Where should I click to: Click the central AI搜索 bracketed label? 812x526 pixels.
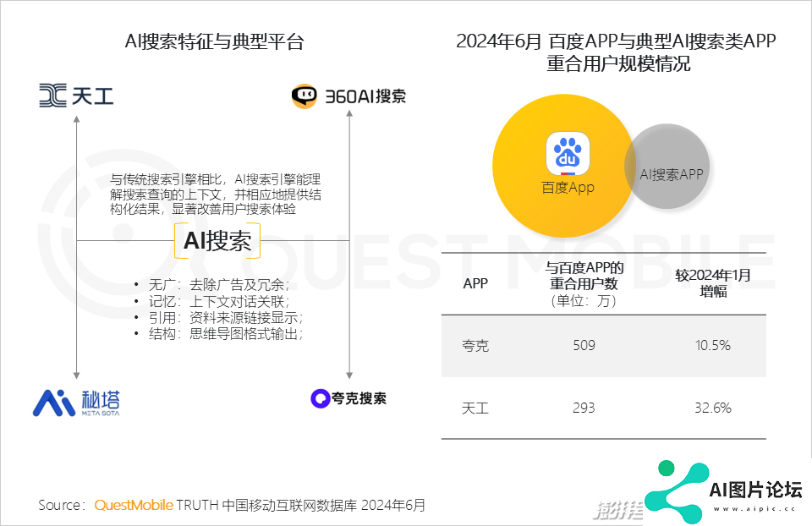pyautogui.click(x=217, y=241)
